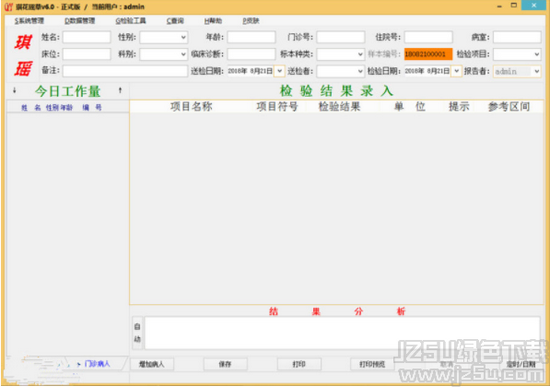The width and height of the screenshot is (550, 387).
Task: Click the 单位 column header
Action: click(x=409, y=106)
